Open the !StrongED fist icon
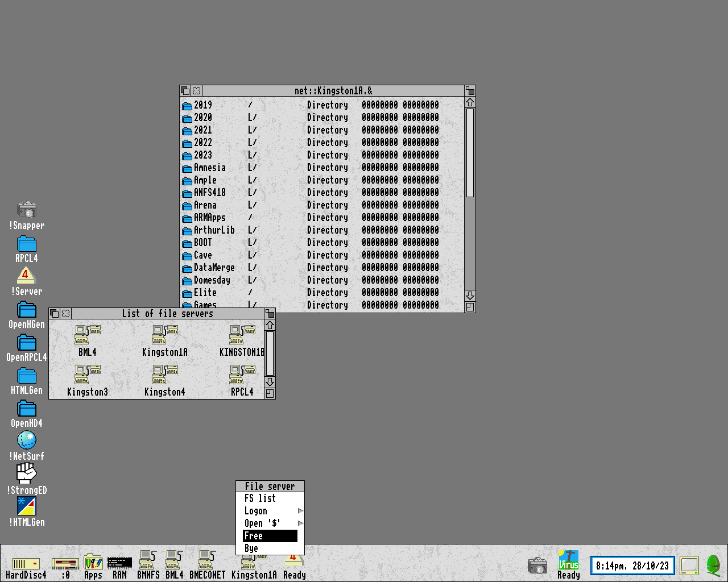The image size is (728, 582). click(26, 473)
